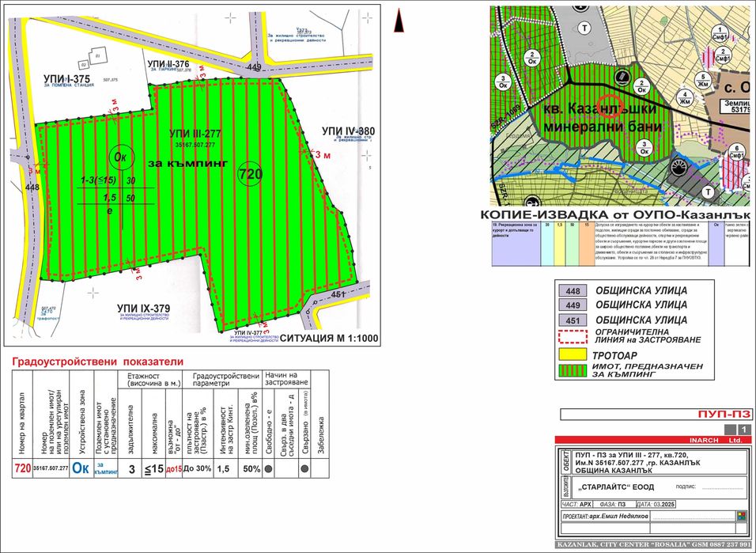The width and height of the screenshot is (756, 553).
Task: Select the кв. Казанлъшки минерални бани label
Action: [x=603, y=118]
